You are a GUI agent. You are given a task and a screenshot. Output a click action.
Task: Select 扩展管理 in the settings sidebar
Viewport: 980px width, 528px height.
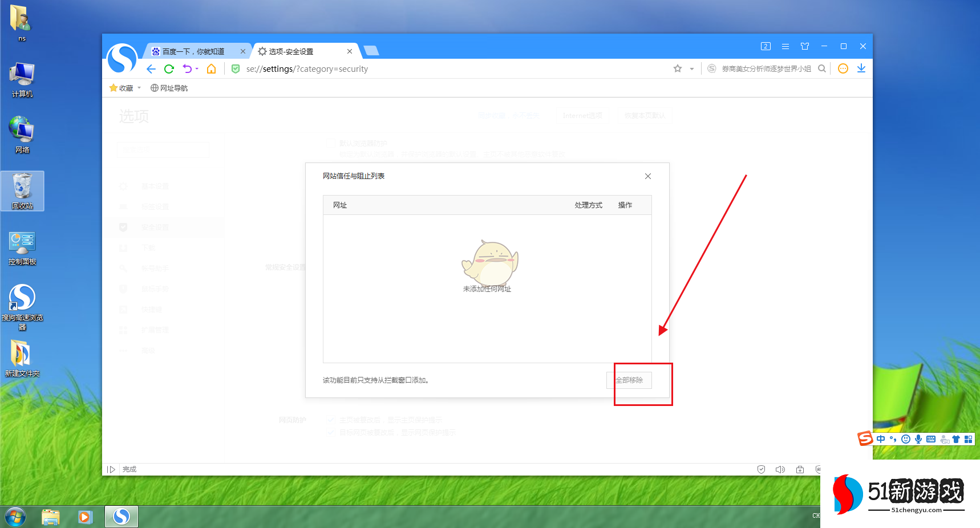point(155,330)
